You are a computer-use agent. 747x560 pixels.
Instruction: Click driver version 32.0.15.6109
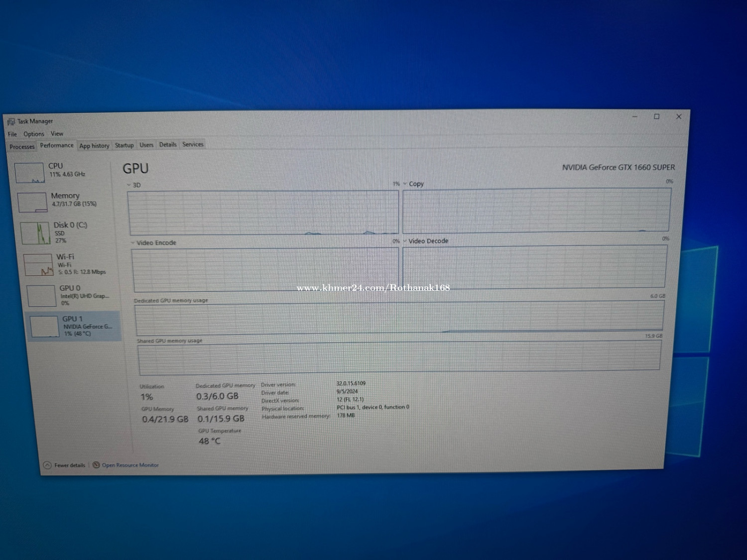click(x=351, y=383)
